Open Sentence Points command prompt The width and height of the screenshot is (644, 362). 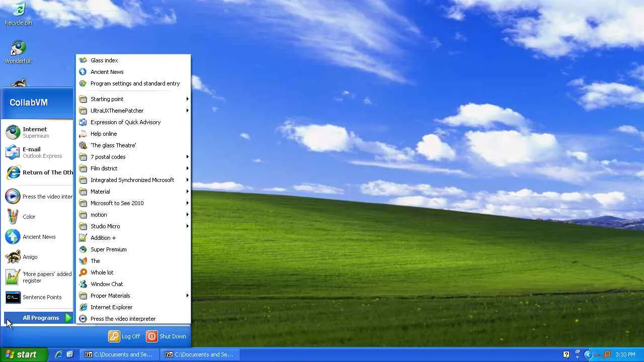tap(39, 297)
